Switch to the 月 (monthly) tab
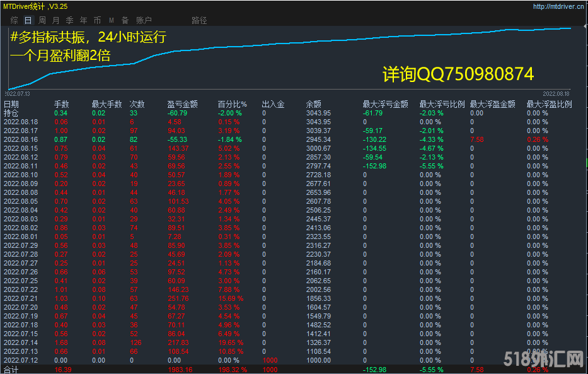 point(56,20)
